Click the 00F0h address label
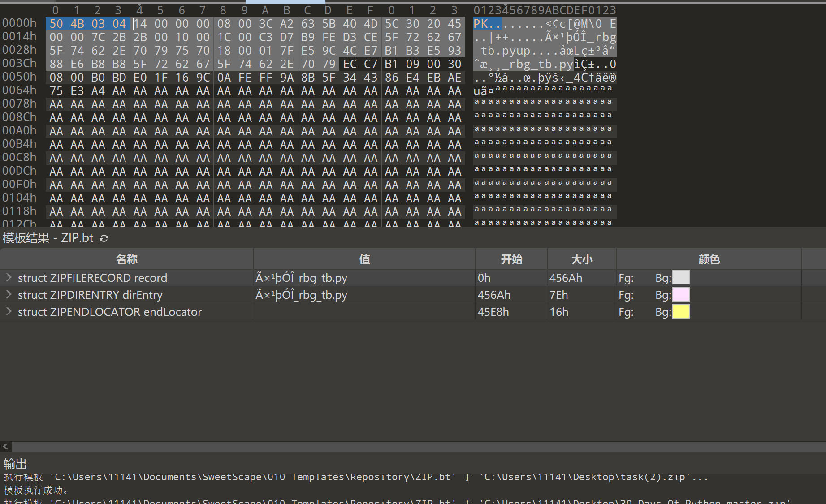The height and width of the screenshot is (504, 826). coord(19,184)
